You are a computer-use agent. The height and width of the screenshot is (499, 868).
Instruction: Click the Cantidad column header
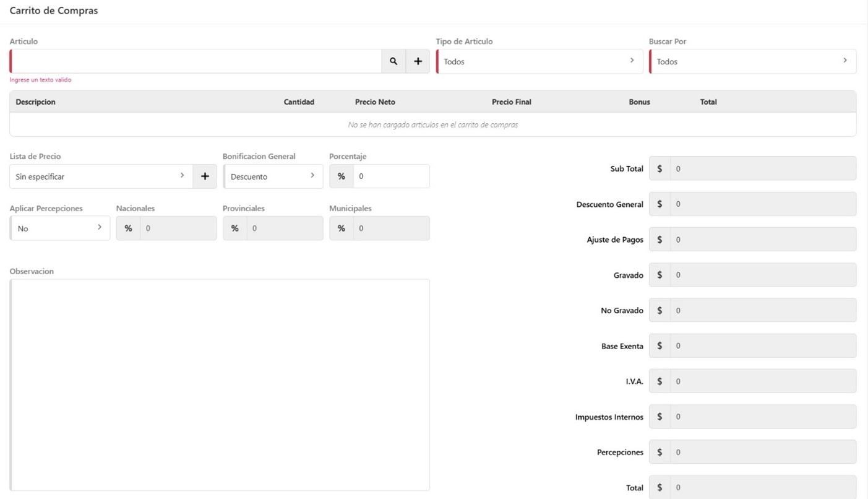299,102
